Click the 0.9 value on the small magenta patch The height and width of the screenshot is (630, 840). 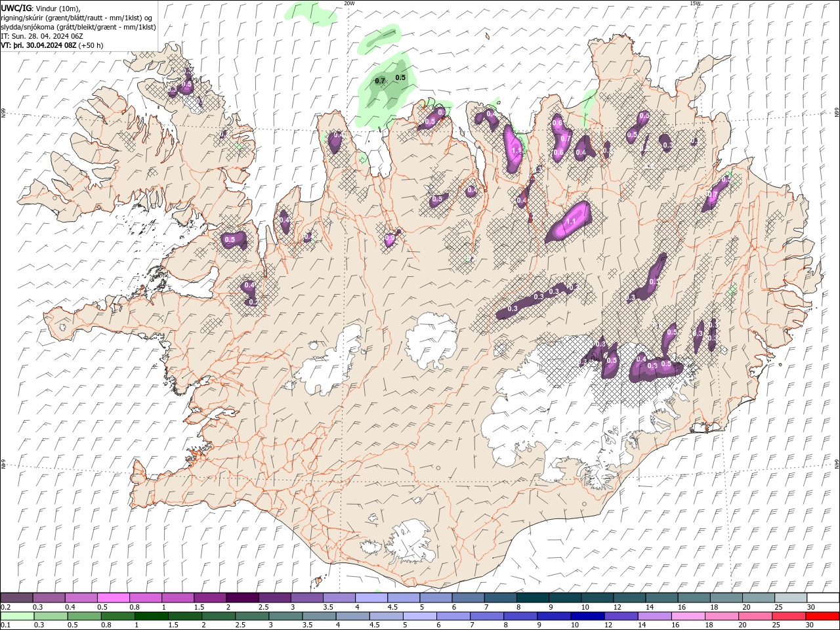point(390,238)
